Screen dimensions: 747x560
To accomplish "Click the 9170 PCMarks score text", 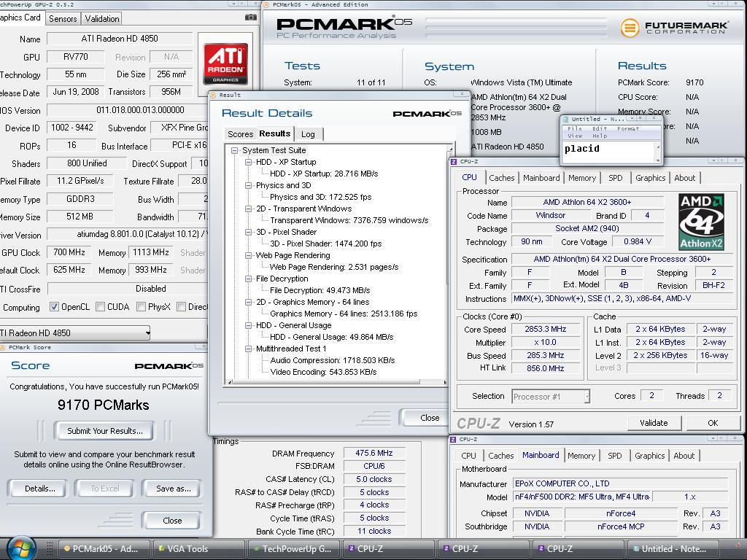I will coord(104,405).
